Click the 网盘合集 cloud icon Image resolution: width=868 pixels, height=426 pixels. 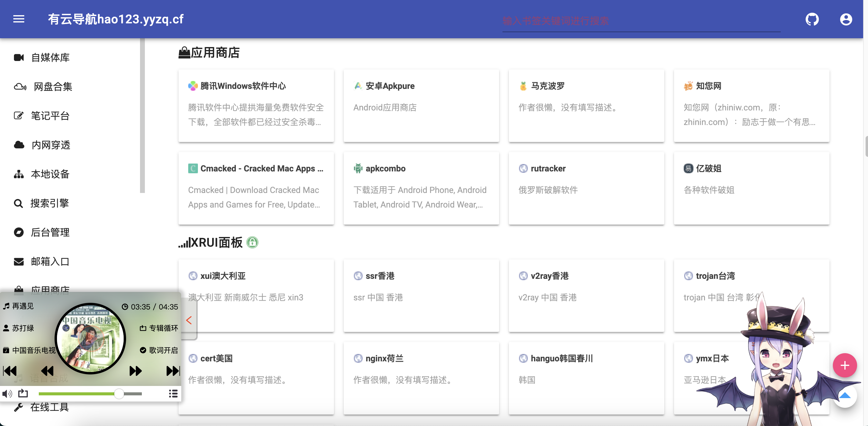point(20,87)
